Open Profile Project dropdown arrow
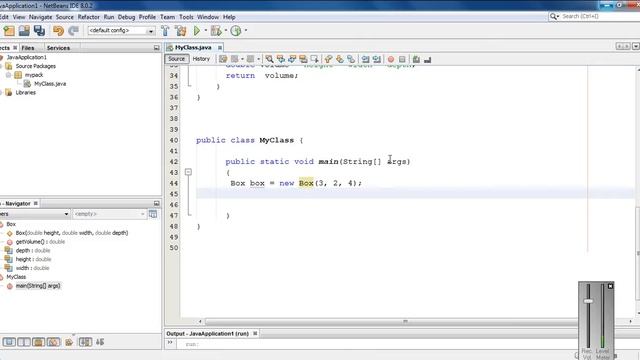The width and height of the screenshot is (640, 360). coord(246,30)
